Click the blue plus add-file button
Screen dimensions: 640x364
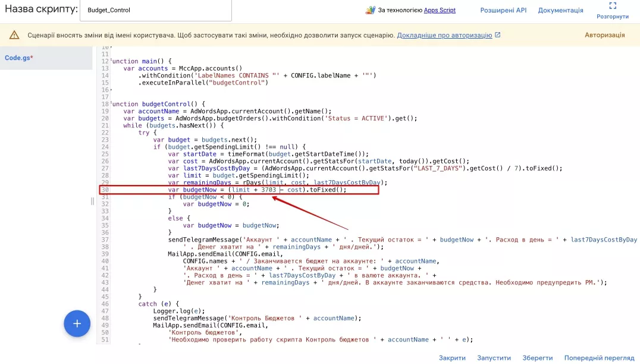pos(77,324)
